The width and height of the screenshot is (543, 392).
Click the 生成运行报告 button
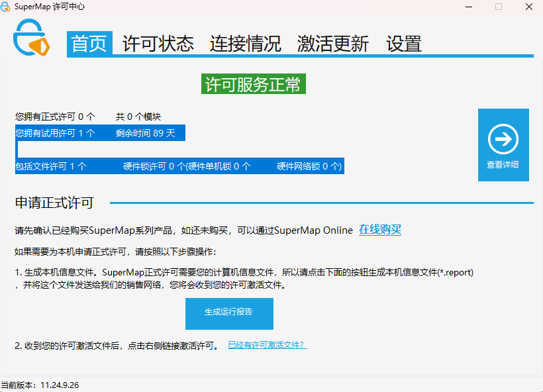pos(229,313)
